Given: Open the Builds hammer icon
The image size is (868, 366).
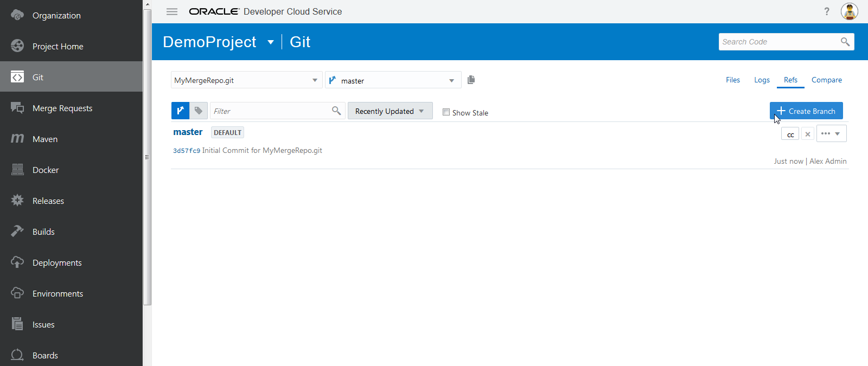Looking at the screenshot, I should pos(17,232).
